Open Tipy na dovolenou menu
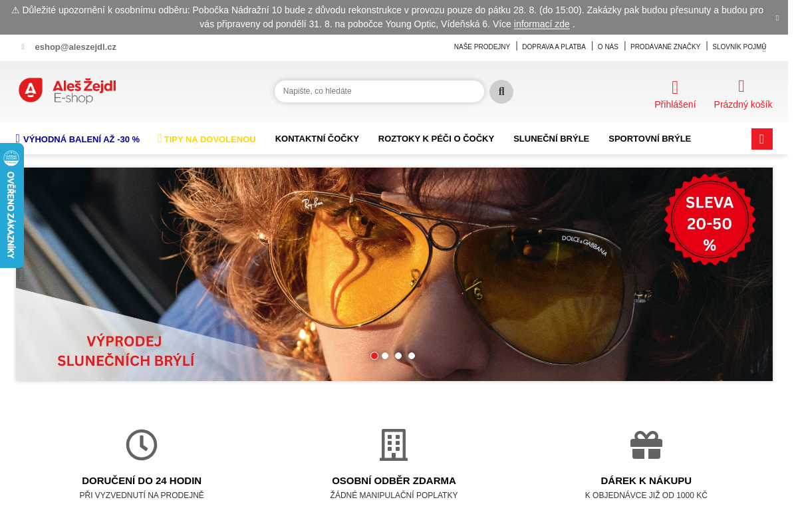This screenshot has height=532, width=798. tap(207, 139)
